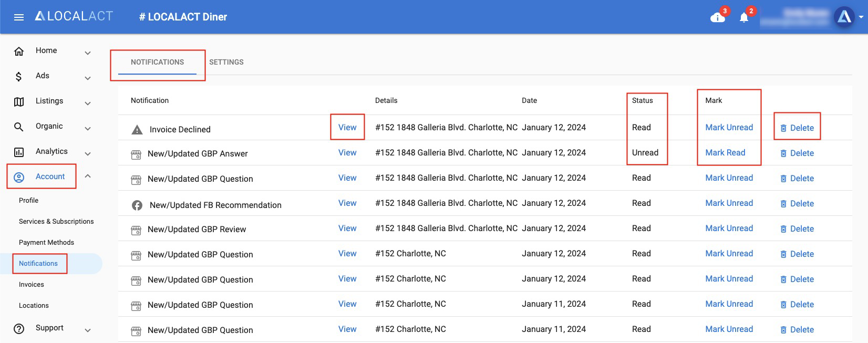The width and height of the screenshot is (868, 343).
Task: Mark the GBP Answer notification as read
Action: coord(725,152)
